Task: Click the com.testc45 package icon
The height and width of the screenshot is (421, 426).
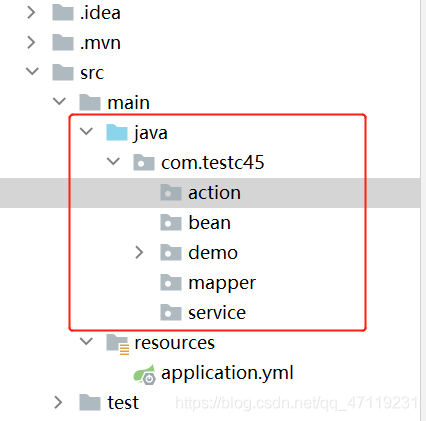Action: pyautogui.click(x=144, y=162)
